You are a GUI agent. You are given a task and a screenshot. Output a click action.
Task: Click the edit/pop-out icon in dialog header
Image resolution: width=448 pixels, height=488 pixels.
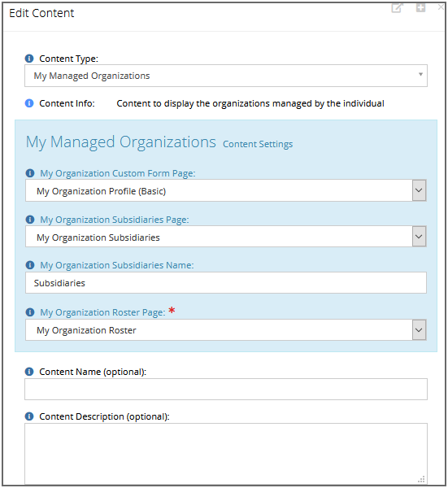click(398, 8)
